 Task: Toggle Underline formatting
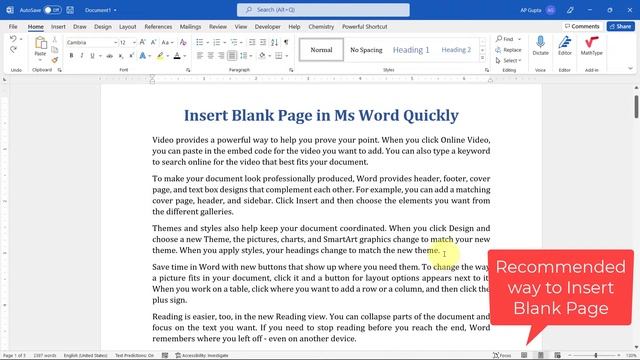tap(92, 56)
